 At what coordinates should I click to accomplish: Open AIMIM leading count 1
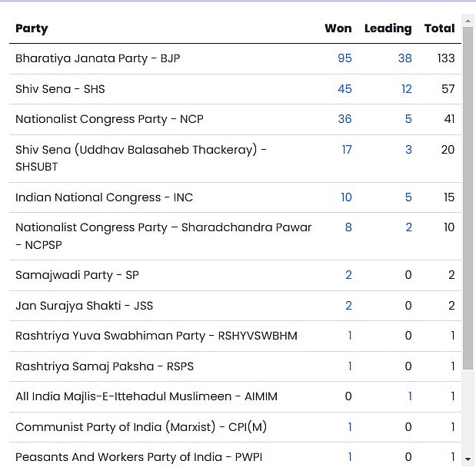(x=410, y=396)
